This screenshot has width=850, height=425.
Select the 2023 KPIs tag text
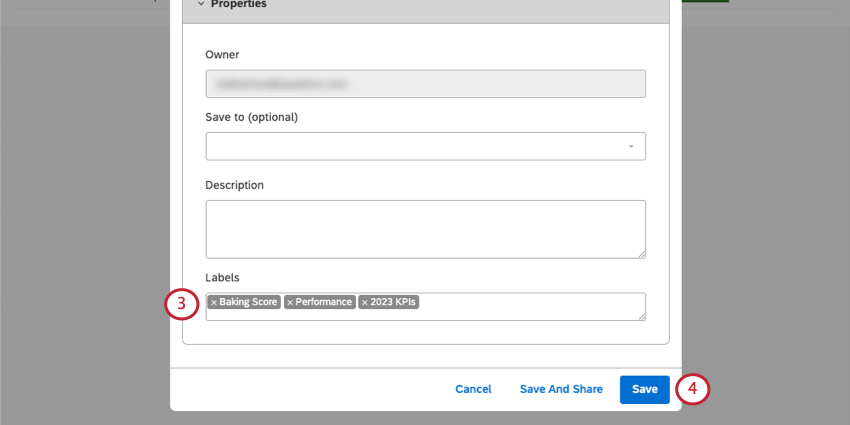click(394, 302)
